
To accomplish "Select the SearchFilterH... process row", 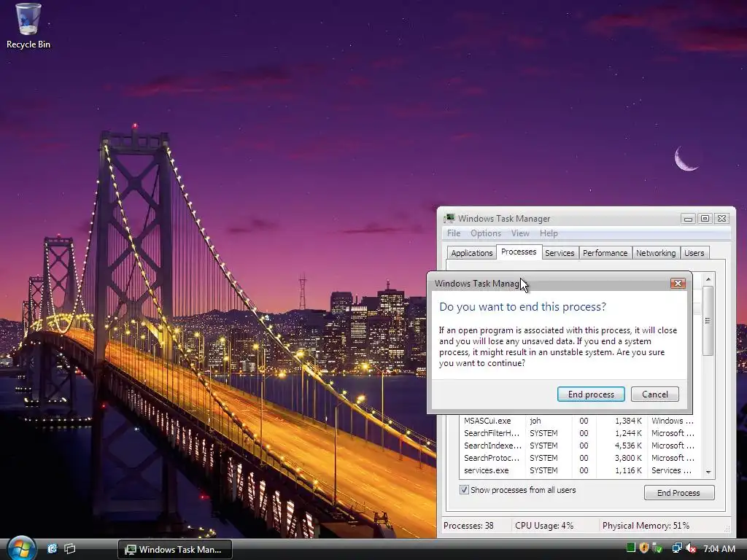I will click(578, 433).
